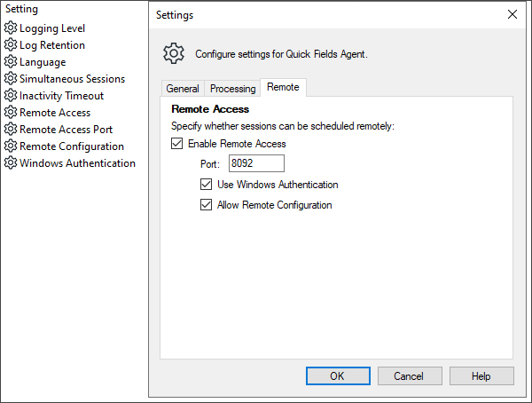Screen dimensions: 532x403
Task: Toggle Use Windows Authentication checkbox
Action: pyautogui.click(x=207, y=185)
